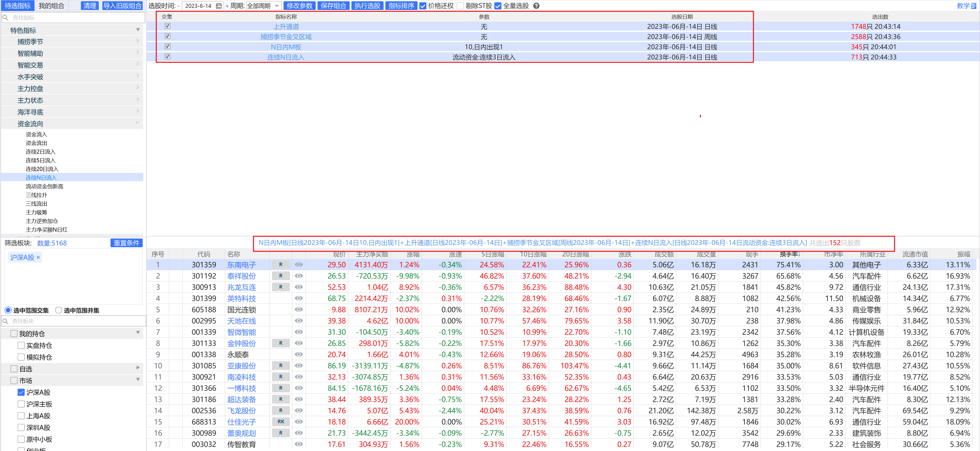Switch to the 待选指标 tab
This screenshot has height=451, width=980.
coord(18,6)
